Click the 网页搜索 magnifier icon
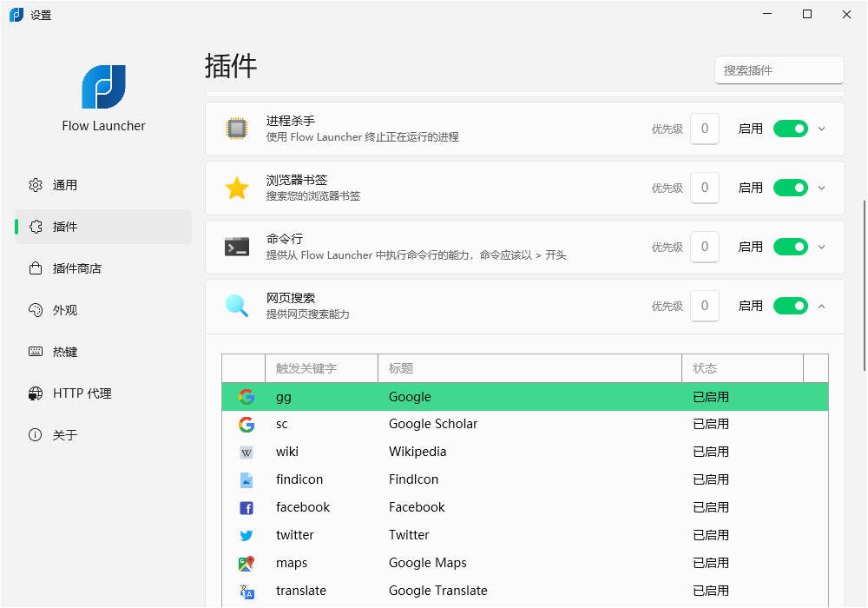 pyautogui.click(x=237, y=306)
